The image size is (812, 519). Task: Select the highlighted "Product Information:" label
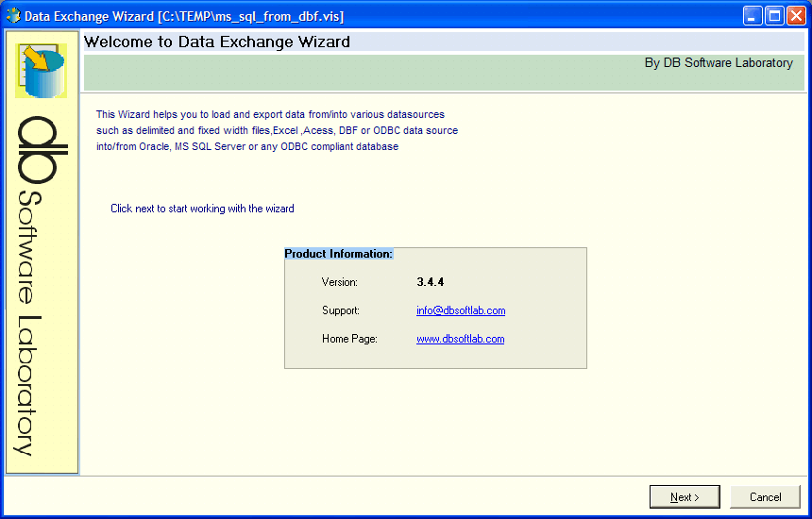coord(339,254)
